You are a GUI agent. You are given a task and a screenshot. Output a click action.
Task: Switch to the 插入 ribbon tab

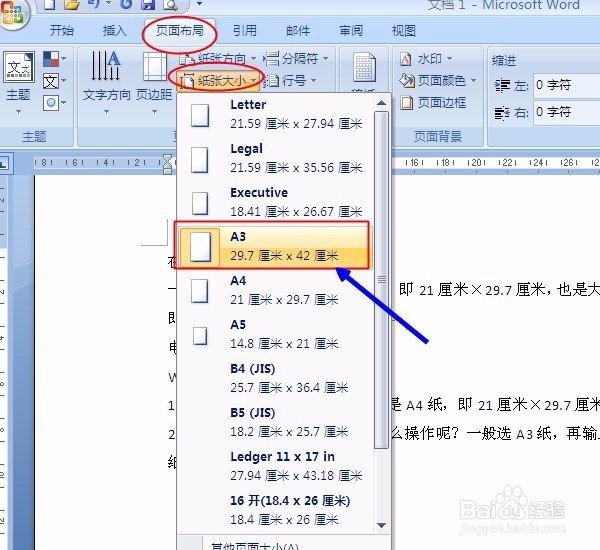(114, 31)
